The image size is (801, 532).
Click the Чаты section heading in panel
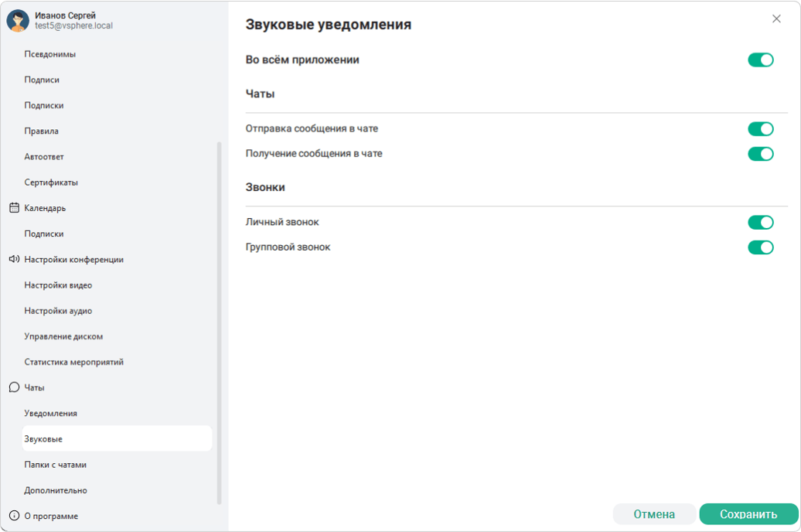coord(260,94)
